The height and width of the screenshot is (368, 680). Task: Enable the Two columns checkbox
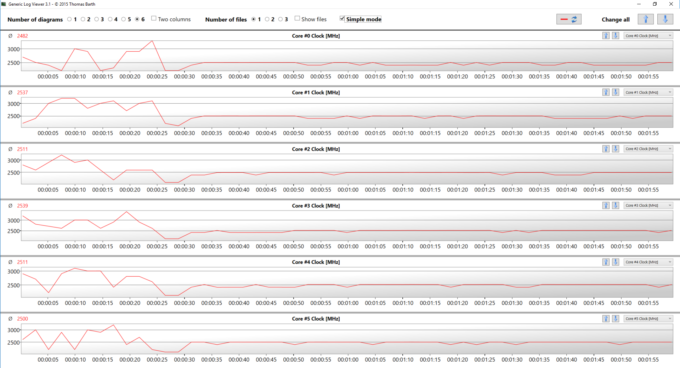[x=154, y=19]
